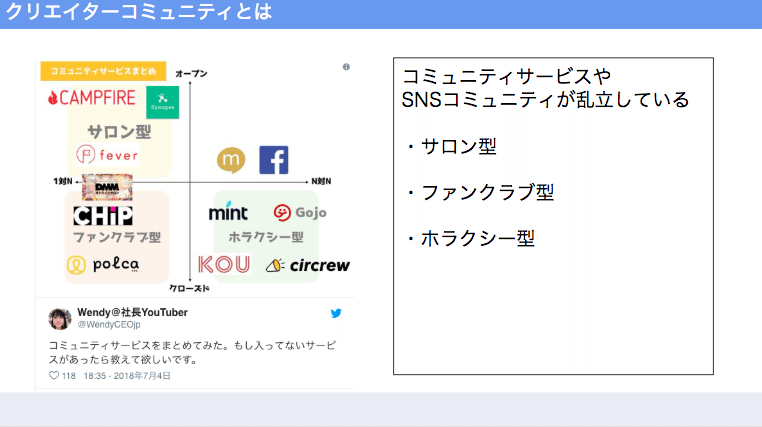Click the slide title クリエイターコミュニティとは
Screen dimensions: 762x427
138,12
